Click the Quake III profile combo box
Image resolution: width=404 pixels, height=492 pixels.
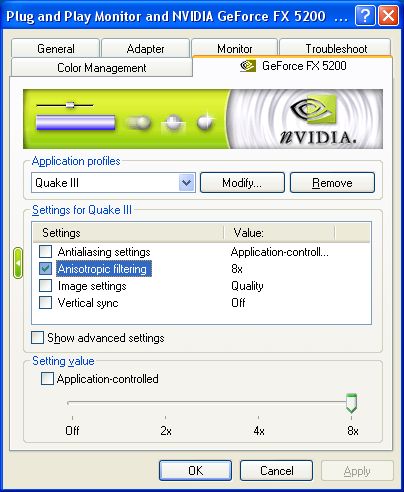[x=113, y=183]
